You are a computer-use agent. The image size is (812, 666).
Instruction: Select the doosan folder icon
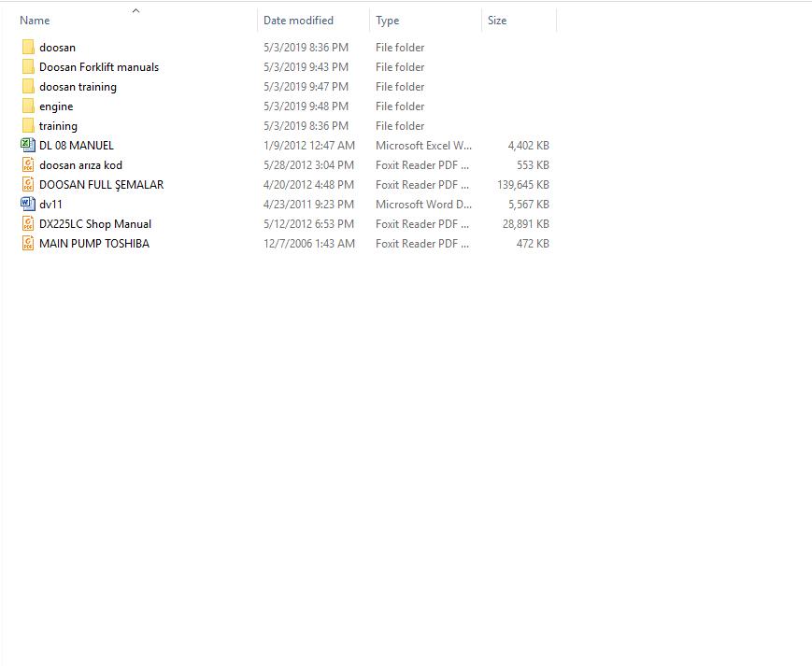point(28,47)
